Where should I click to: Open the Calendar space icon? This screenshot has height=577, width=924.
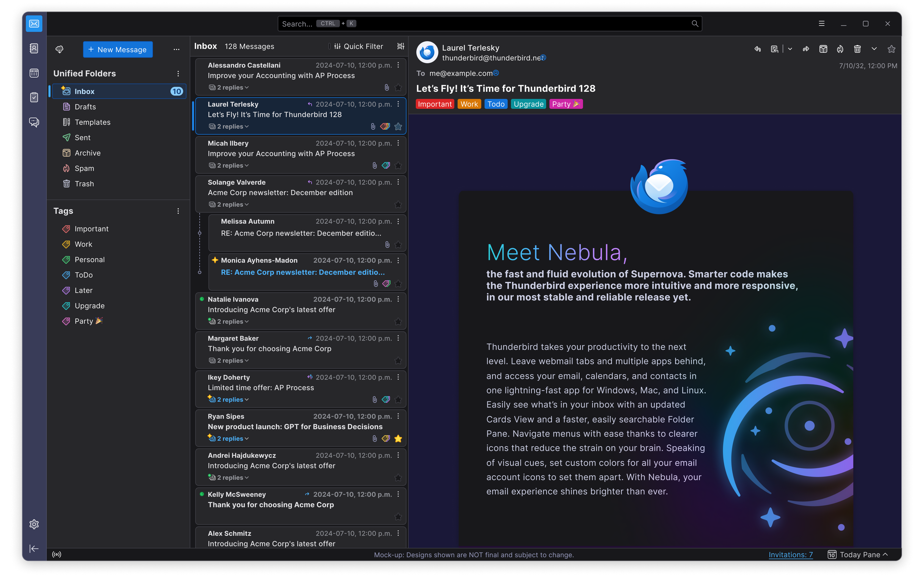tap(34, 73)
